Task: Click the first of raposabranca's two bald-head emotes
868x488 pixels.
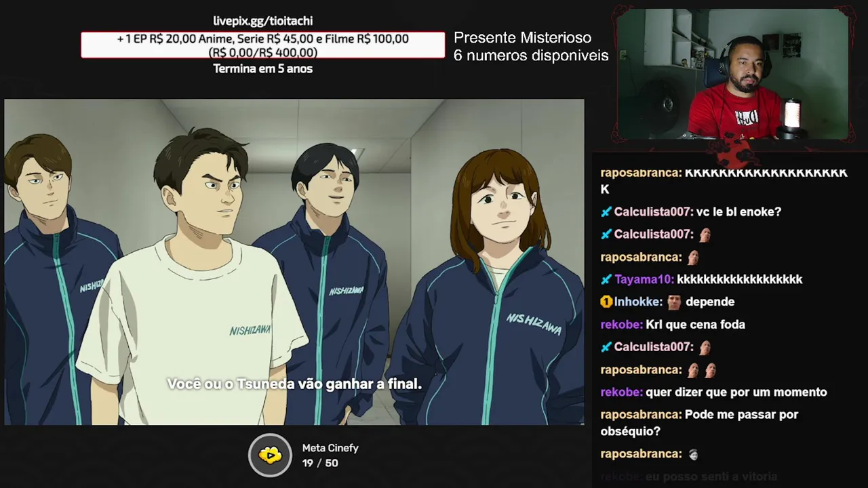Action: coord(693,370)
